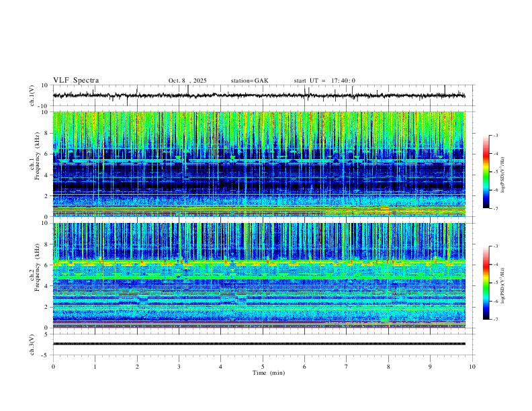Image resolution: width=532 pixels, height=411 pixels.
Task: Click the "2" tick on the time axis
Action: (x=137, y=367)
